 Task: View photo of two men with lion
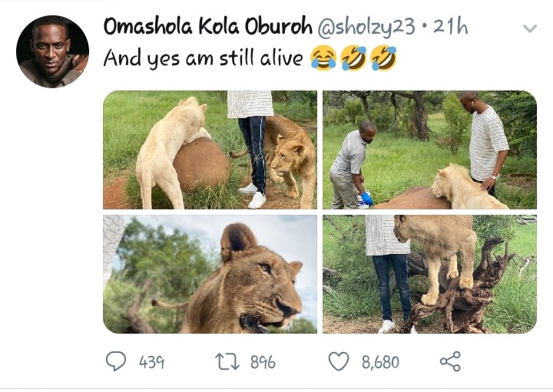click(429, 150)
